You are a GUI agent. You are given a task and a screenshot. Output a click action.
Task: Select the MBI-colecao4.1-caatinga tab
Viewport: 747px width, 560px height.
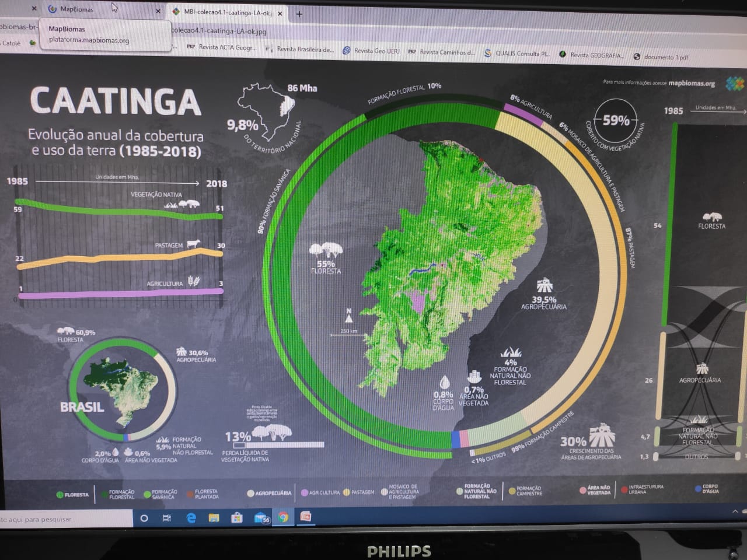228,12
